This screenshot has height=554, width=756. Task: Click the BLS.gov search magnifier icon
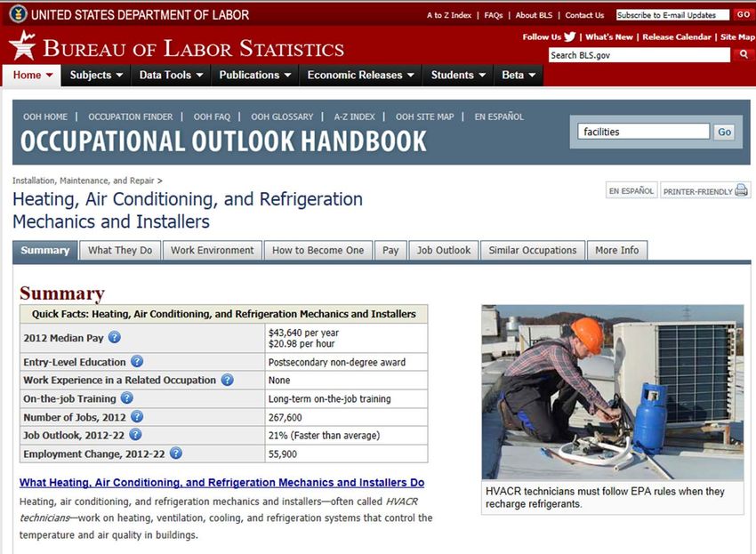(744, 54)
